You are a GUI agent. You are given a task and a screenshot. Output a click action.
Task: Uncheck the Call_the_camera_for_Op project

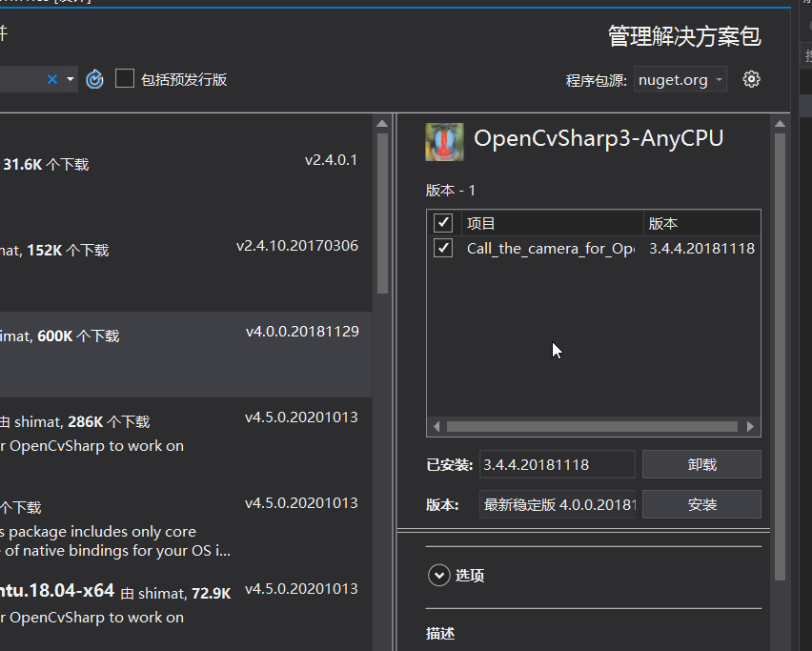coord(444,248)
